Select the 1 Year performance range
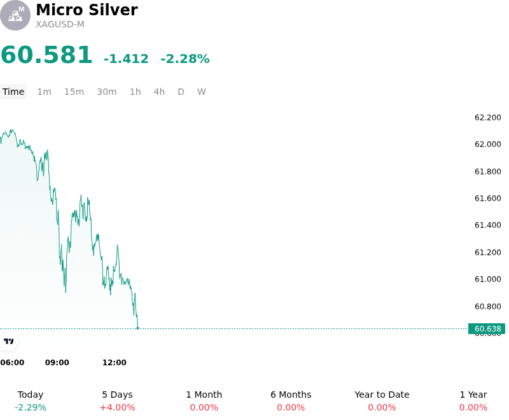 pyautogui.click(x=473, y=401)
